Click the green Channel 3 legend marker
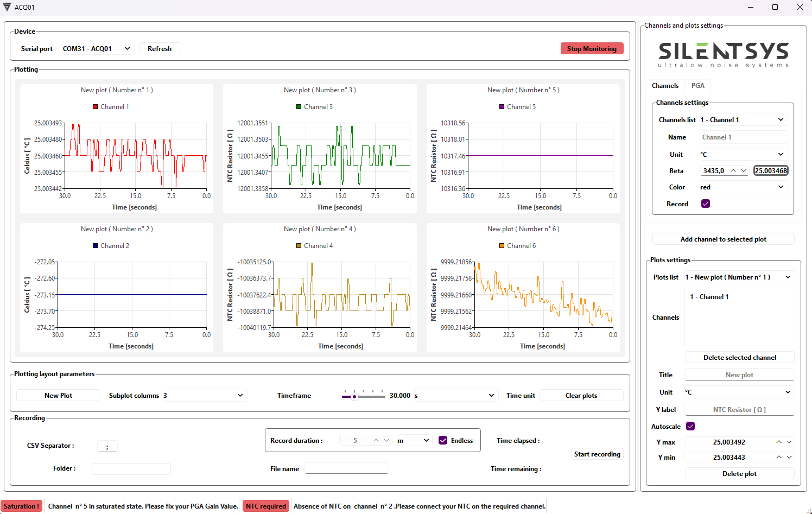Screen dimensions: 812x514 click(299, 107)
